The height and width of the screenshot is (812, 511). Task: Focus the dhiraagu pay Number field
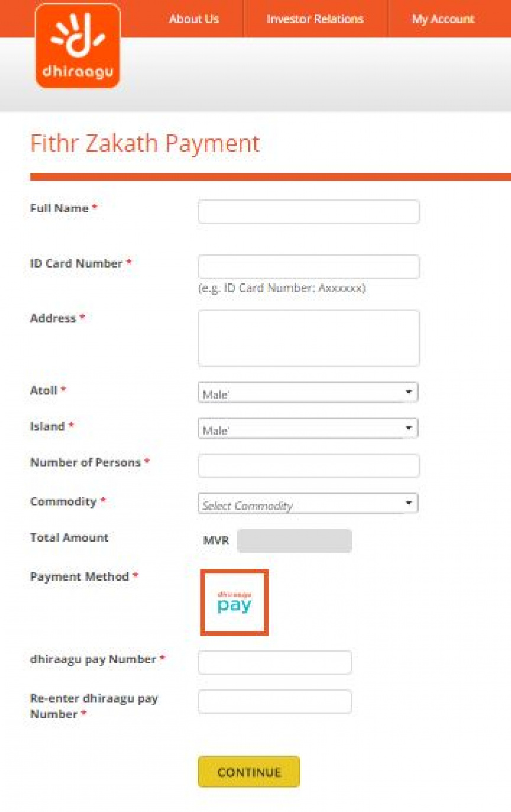[x=274, y=662]
